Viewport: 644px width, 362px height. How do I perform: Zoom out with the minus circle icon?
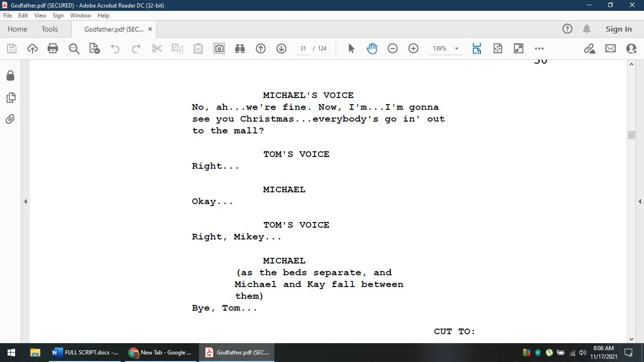393,49
